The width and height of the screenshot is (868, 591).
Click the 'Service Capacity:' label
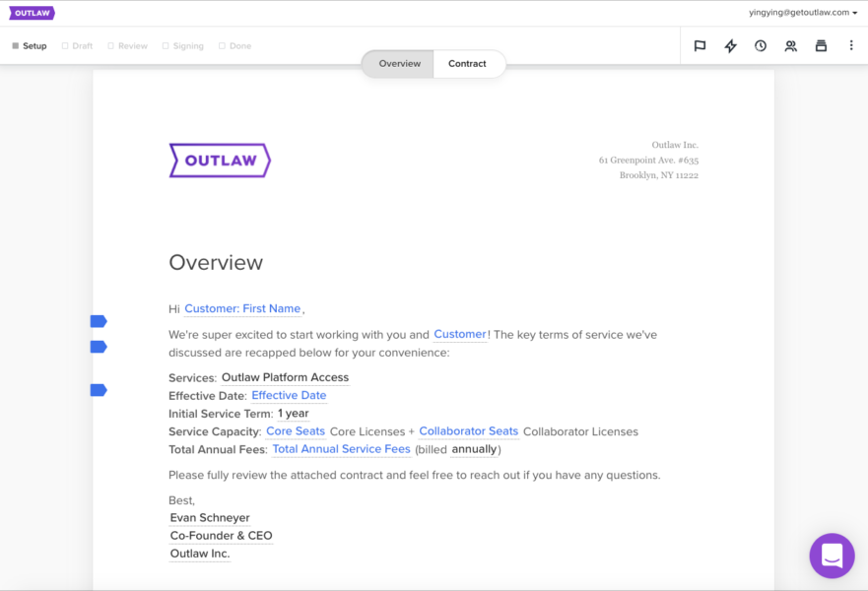pyautogui.click(x=215, y=431)
